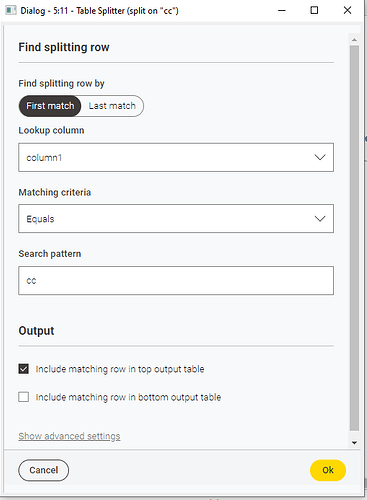Minimize the Table Splitter dialog
The height and width of the screenshot is (500, 367).
click(x=282, y=11)
